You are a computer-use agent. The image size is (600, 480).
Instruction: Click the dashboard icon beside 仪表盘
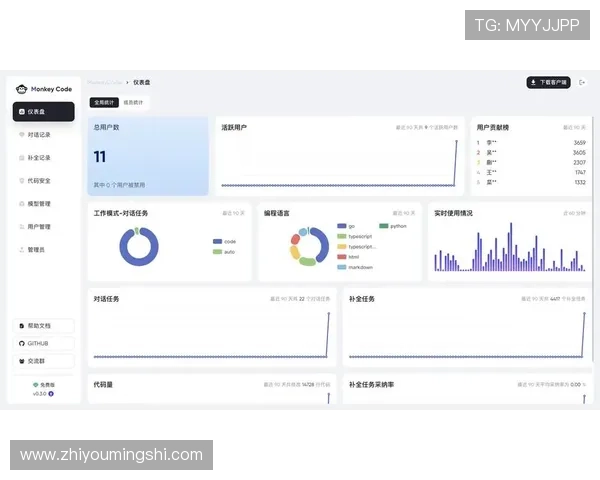pos(22,112)
